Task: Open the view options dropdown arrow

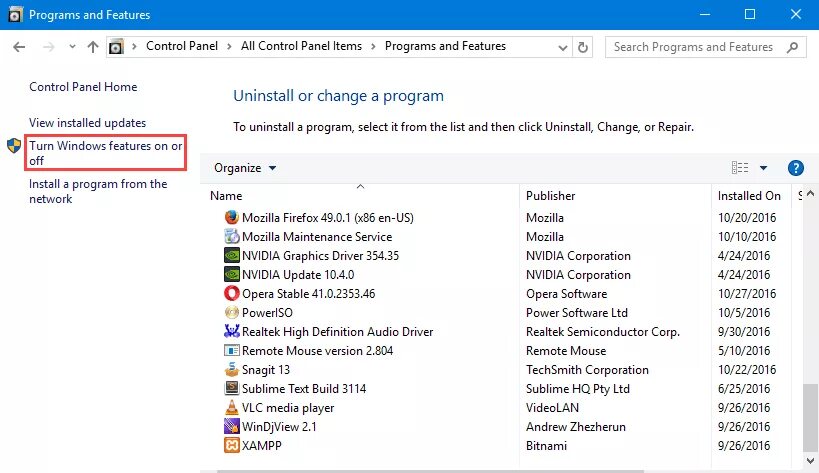Action: tap(763, 168)
